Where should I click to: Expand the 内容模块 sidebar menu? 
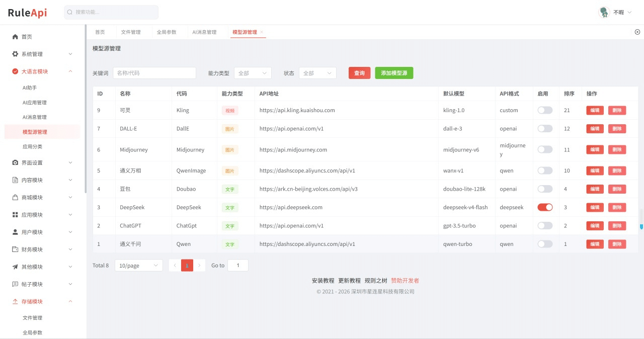click(x=70, y=180)
